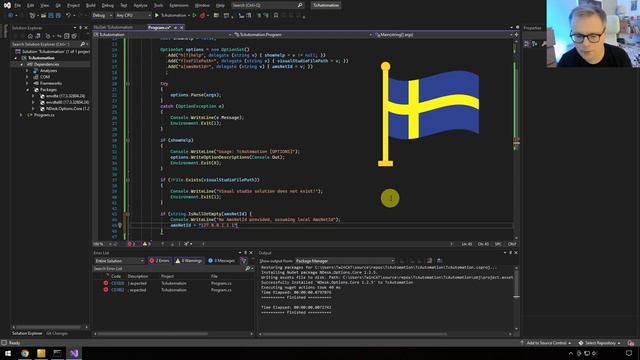
Task: Start debugging with the green play button
Action: point(157,15)
